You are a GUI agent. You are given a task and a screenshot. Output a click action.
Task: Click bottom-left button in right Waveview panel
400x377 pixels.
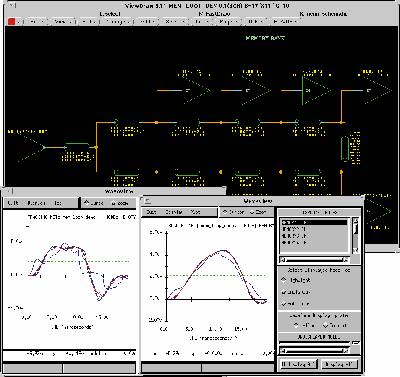(x=298, y=364)
